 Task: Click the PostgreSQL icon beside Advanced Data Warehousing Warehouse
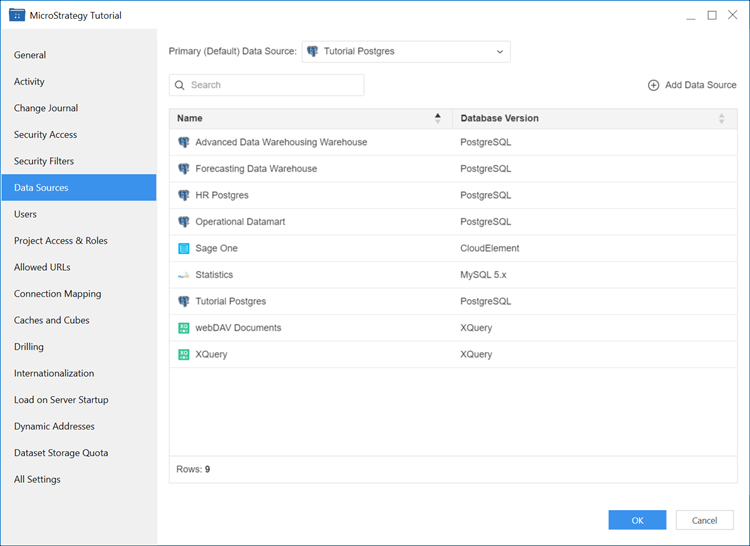click(184, 142)
